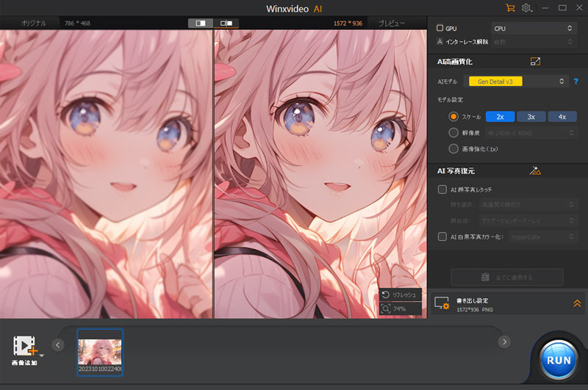Switch to split side-by-side compare view
This screenshot has width=588, height=390.
click(x=201, y=24)
